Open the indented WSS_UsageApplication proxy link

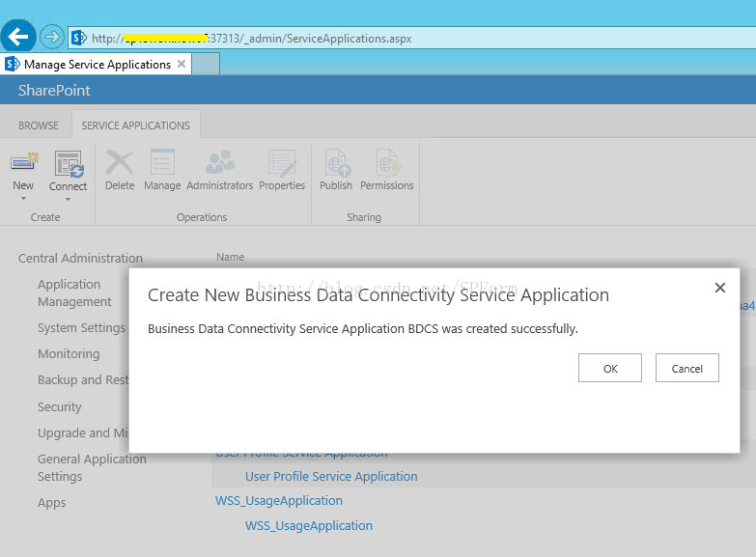click(x=309, y=526)
